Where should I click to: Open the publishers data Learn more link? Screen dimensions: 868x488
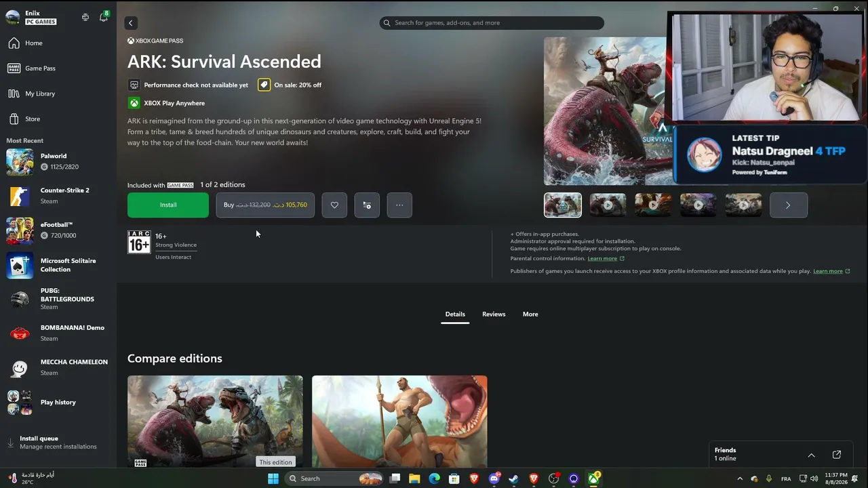point(832,271)
